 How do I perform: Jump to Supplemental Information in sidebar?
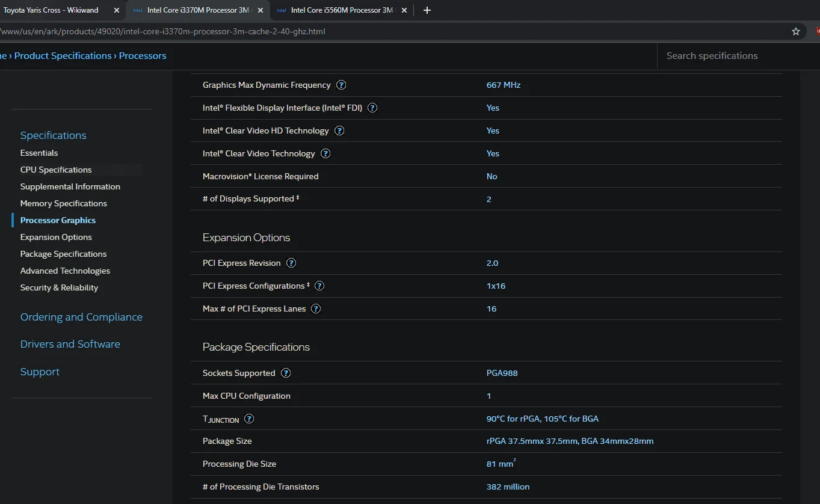point(70,186)
